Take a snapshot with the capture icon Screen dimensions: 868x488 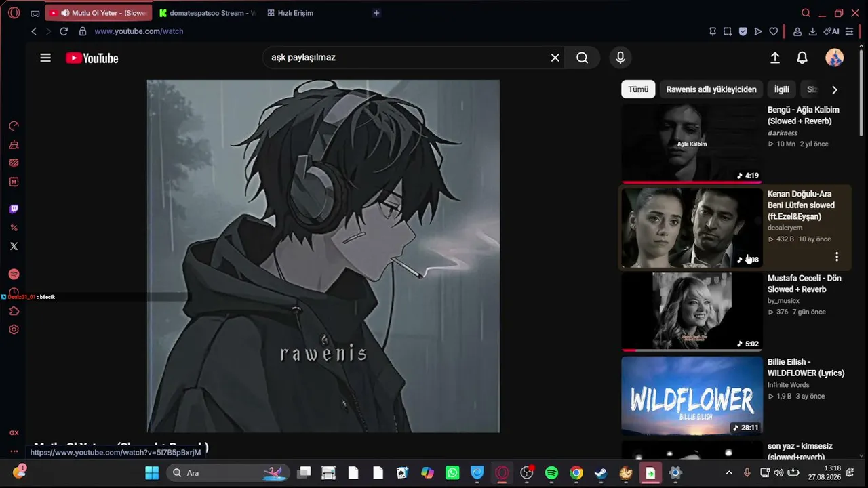point(728,31)
